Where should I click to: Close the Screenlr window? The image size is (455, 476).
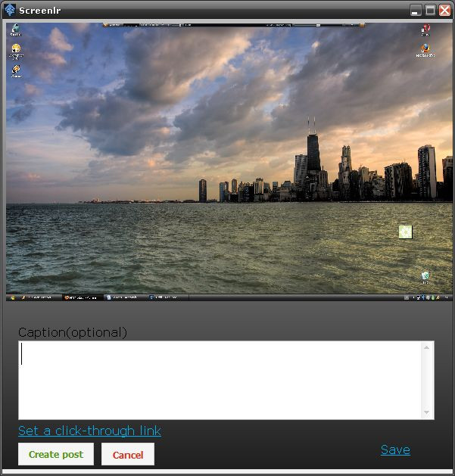coord(445,11)
